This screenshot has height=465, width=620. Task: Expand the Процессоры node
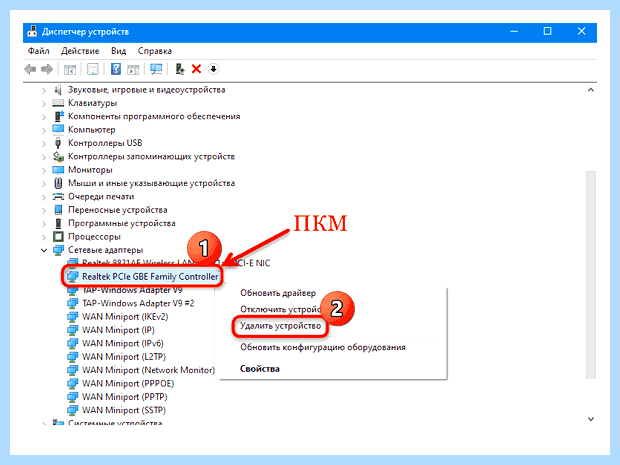[x=44, y=237]
